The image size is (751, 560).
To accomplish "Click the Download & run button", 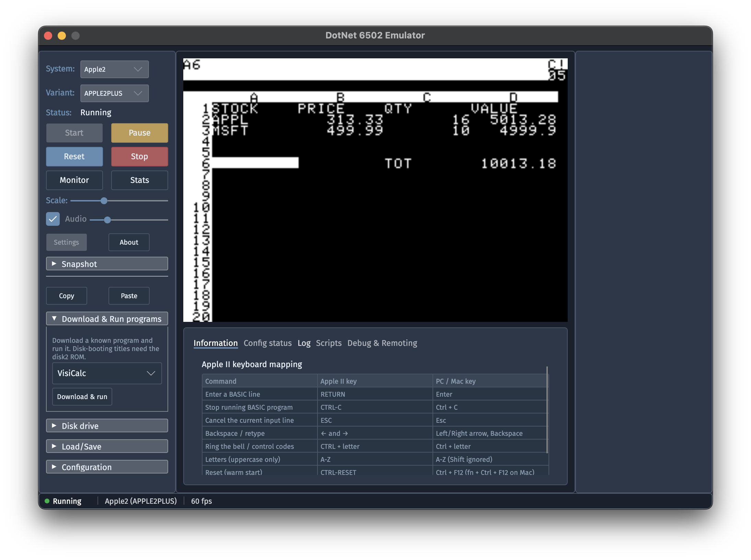I will (x=82, y=397).
